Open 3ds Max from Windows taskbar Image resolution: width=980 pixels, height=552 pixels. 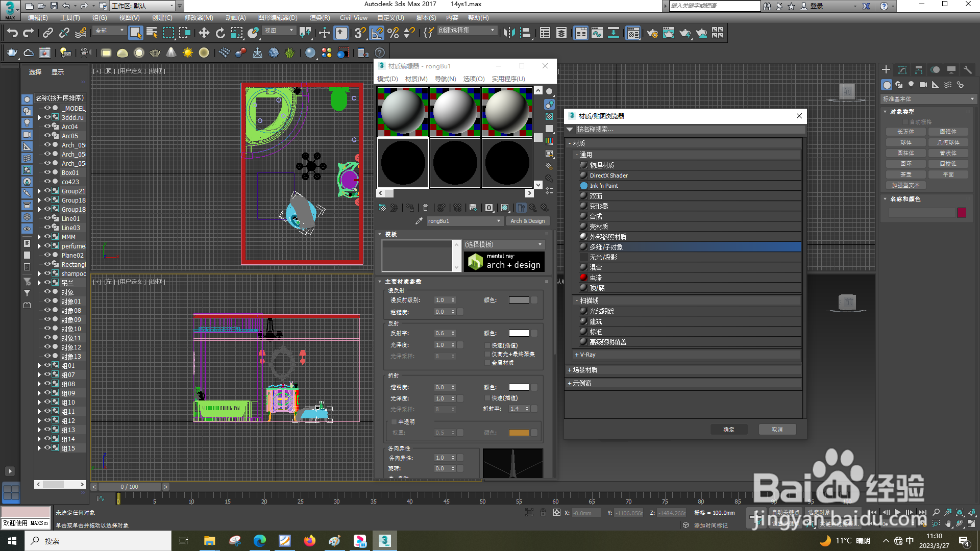click(x=384, y=541)
